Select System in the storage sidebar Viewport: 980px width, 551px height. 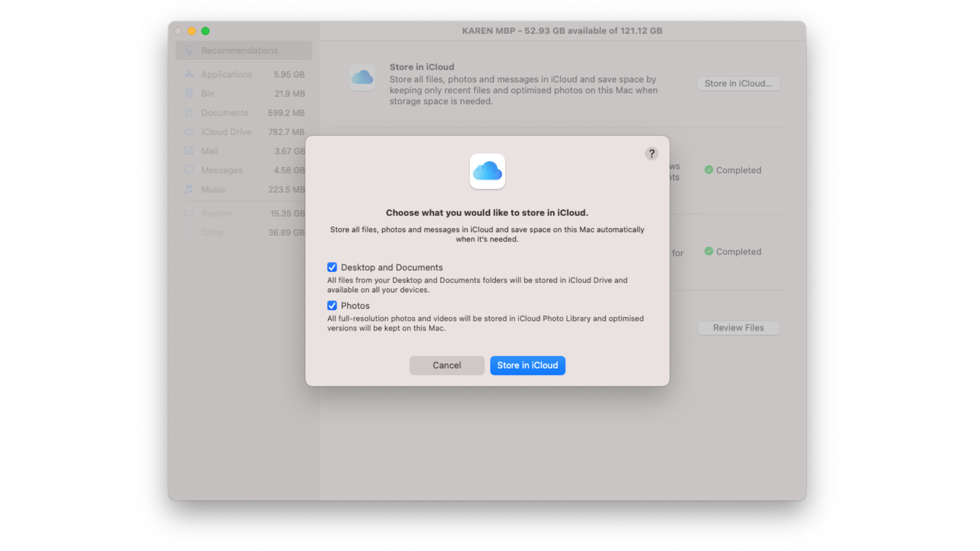[x=216, y=213]
